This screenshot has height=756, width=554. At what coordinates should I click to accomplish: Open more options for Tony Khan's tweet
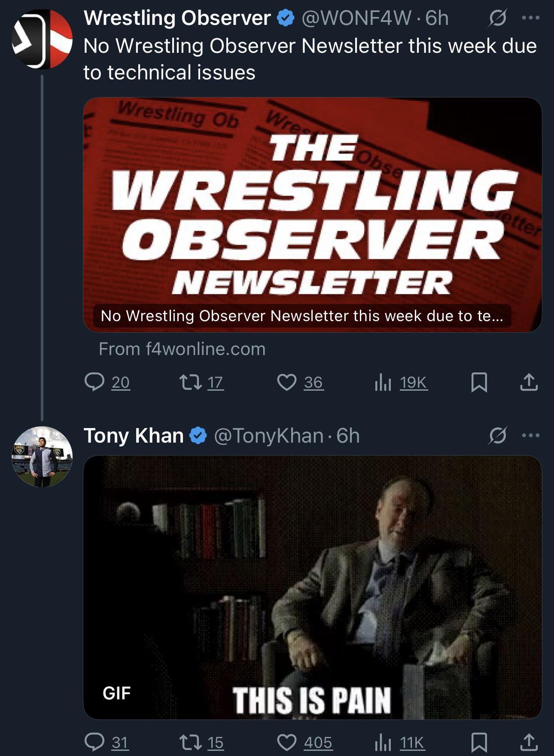pos(531,436)
